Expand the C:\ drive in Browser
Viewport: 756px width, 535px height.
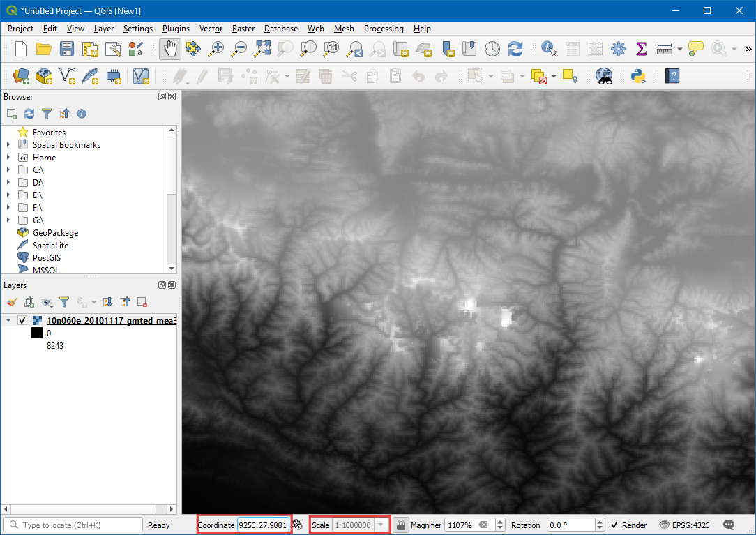coord(8,170)
